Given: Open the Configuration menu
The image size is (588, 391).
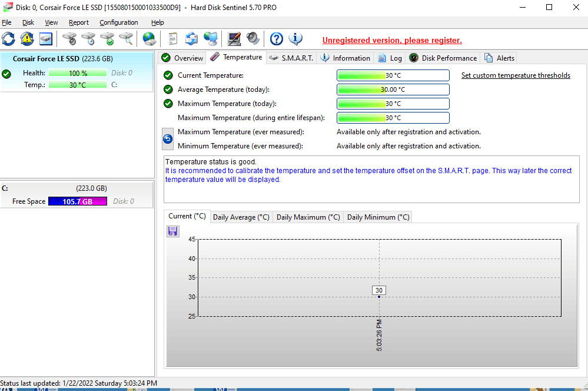Looking at the screenshot, I should tap(119, 22).
